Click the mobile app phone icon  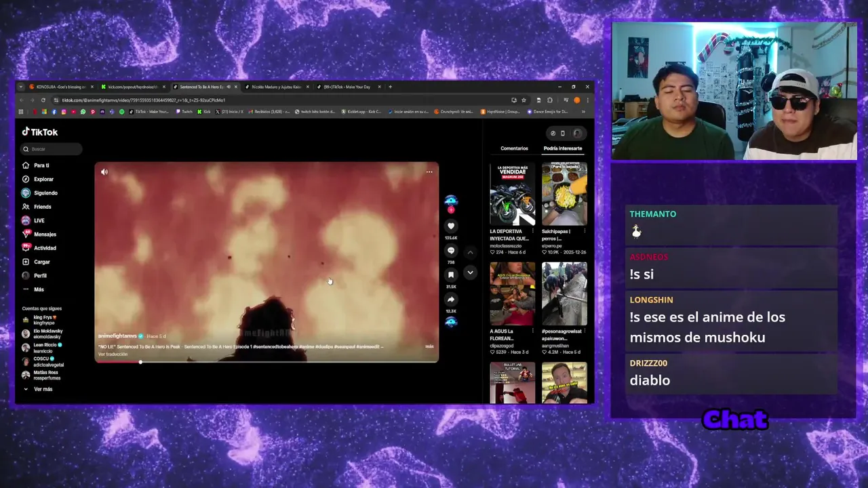click(x=562, y=134)
